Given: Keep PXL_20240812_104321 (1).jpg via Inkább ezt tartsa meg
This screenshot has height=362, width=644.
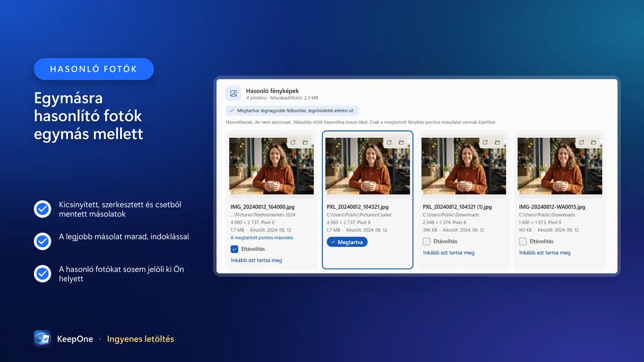Looking at the screenshot, I should [449, 253].
